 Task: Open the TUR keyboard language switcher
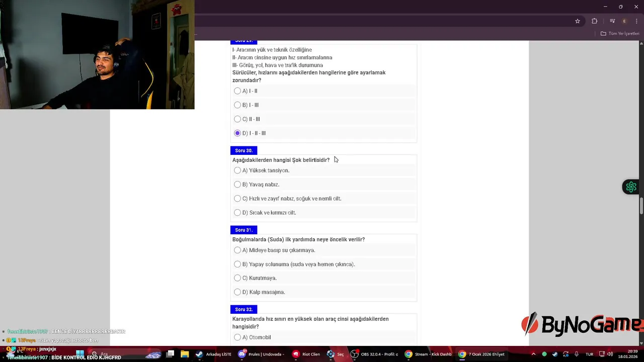pos(589,354)
